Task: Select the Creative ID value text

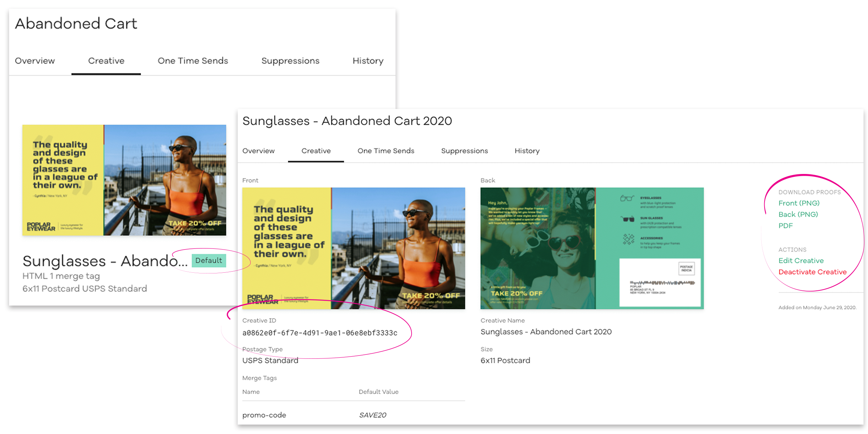Action: (x=320, y=333)
